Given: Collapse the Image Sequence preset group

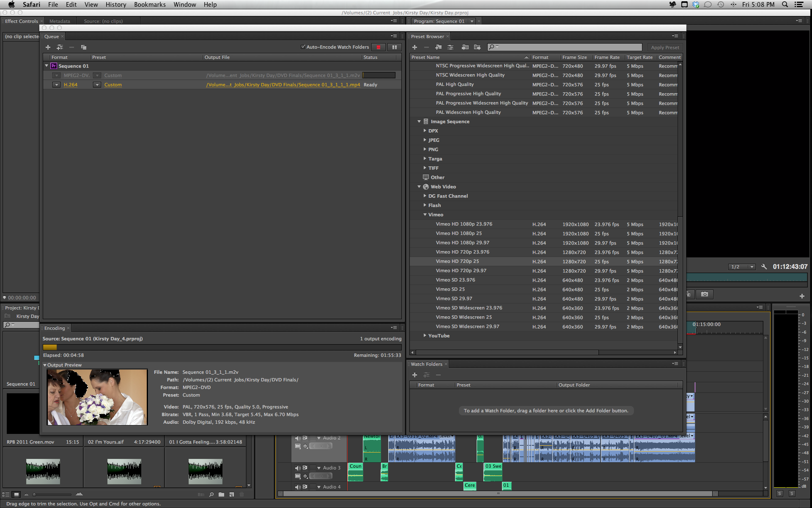Looking at the screenshot, I should [419, 121].
